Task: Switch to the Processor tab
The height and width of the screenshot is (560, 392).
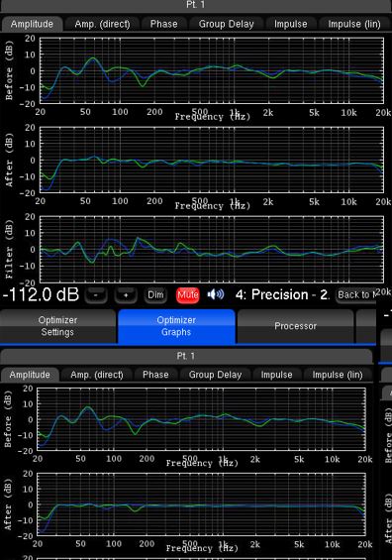Action: click(295, 326)
